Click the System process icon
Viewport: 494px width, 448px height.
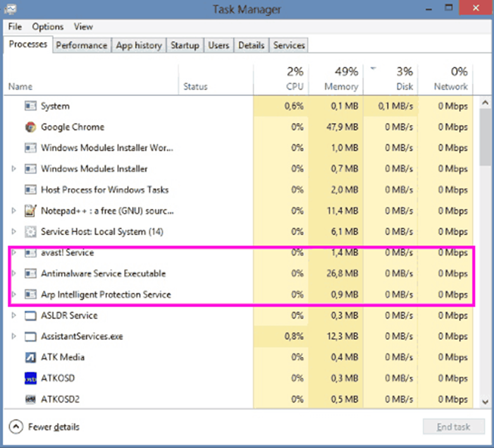coord(30,106)
